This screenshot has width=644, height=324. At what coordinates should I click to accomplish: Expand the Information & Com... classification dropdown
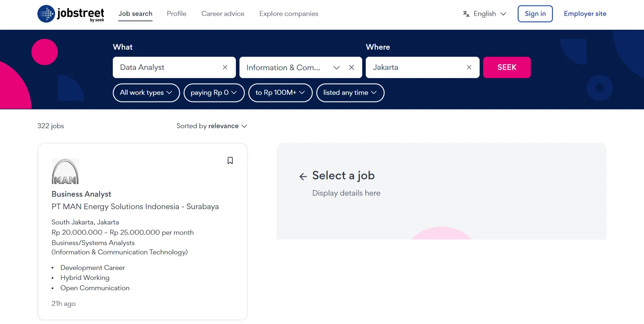[x=336, y=67]
